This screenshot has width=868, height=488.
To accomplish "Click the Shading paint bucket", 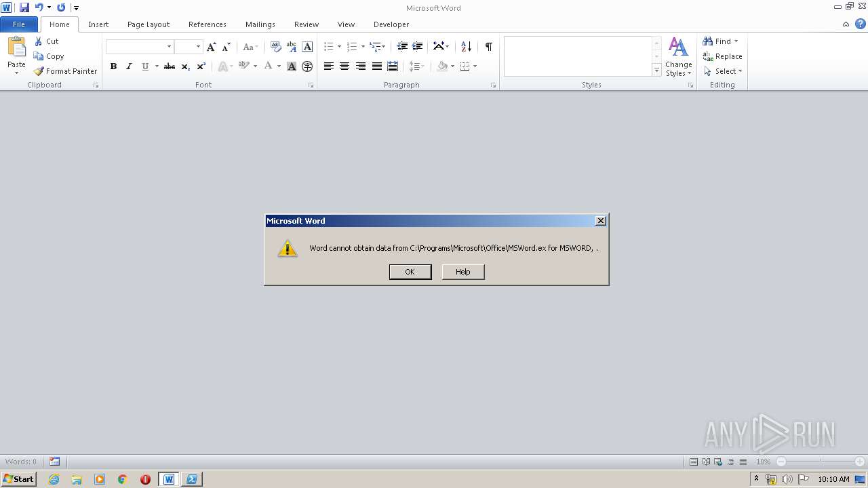I will [x=443, y=66].
